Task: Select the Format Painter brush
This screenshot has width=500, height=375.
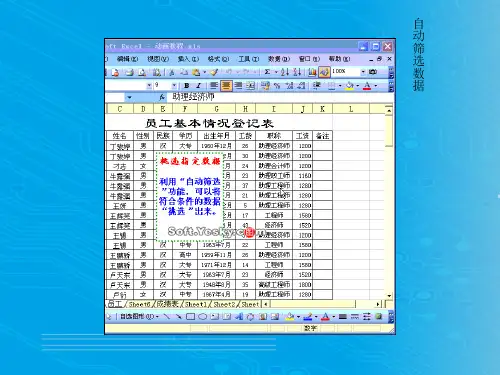Action: [214, 72]
